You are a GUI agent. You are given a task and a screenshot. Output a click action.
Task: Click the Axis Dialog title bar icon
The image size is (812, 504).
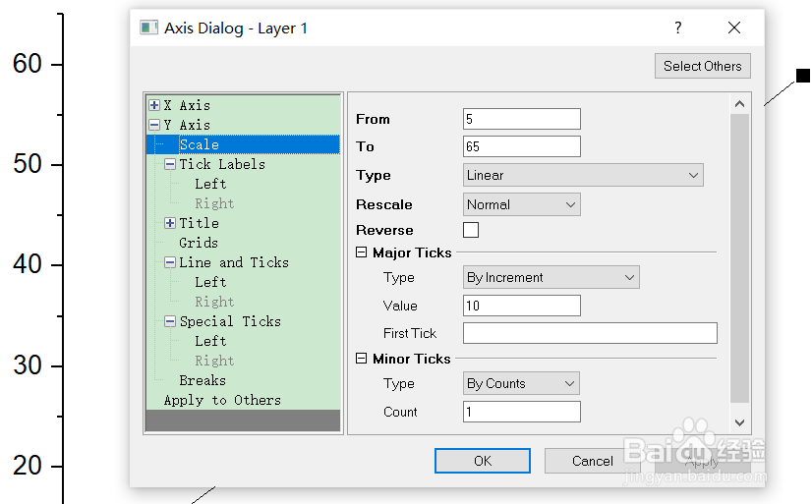point(149,28)
